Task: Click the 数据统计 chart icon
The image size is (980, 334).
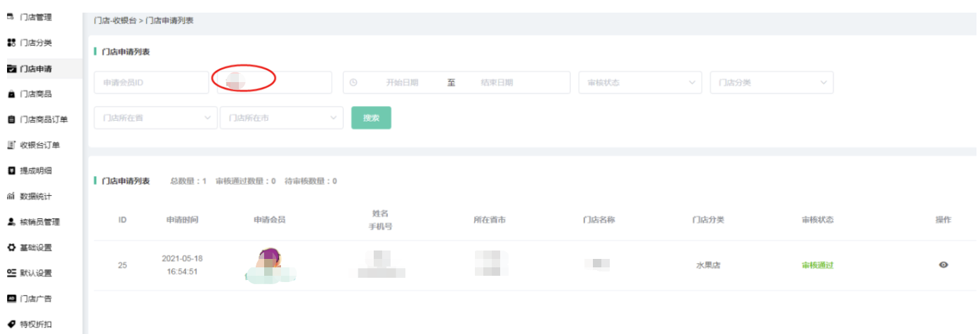Action: pos(11,196)
